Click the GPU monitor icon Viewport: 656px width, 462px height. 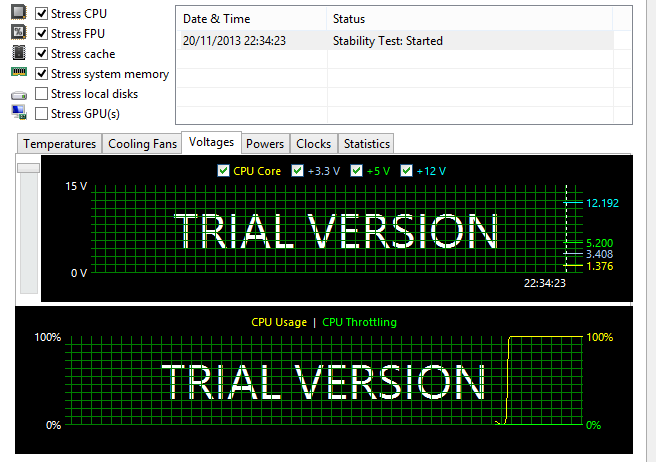coord(18,113)
